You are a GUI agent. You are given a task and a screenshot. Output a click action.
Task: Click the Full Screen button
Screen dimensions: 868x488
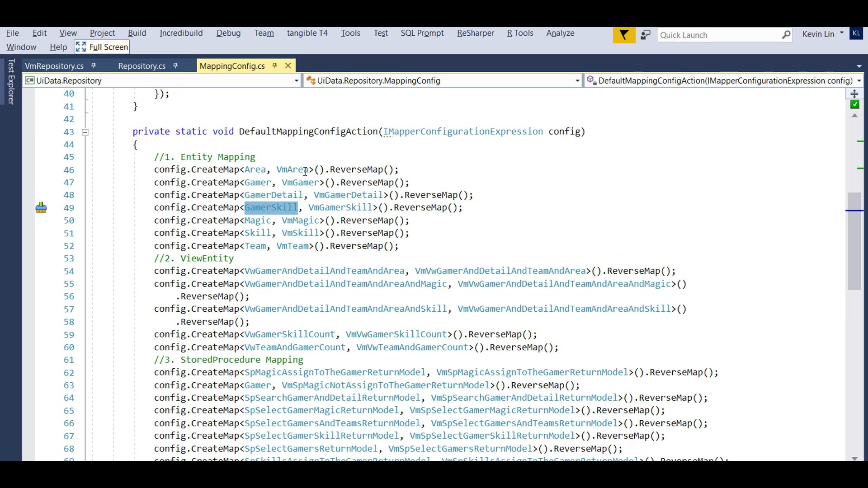(x=102, y=47)
